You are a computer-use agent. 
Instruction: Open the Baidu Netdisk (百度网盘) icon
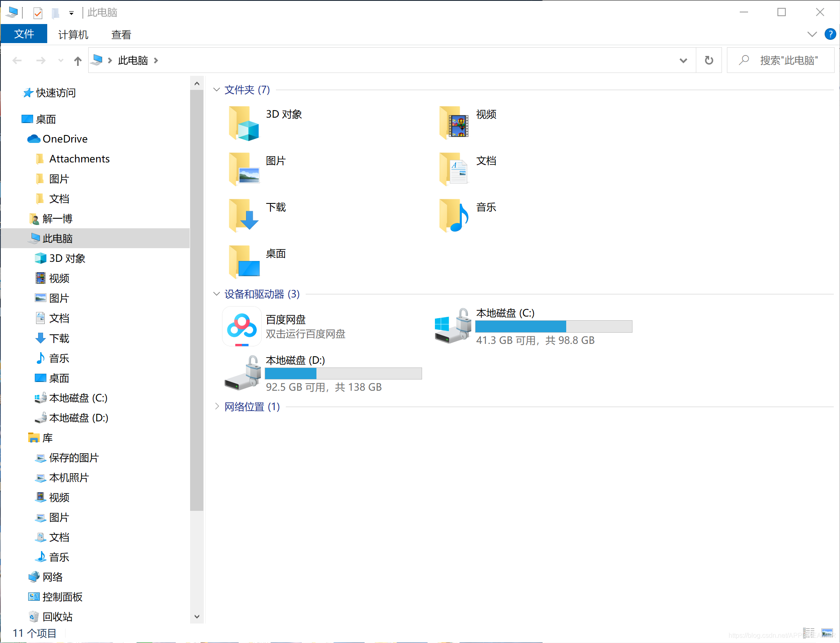click(241, 326)
